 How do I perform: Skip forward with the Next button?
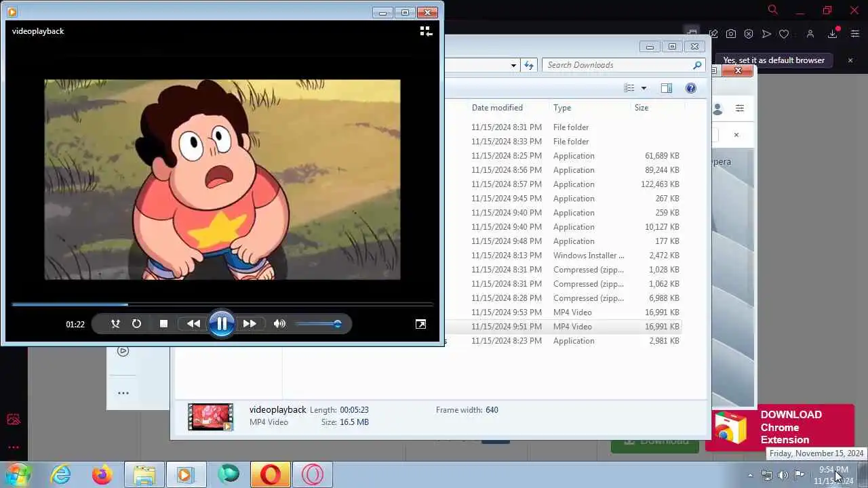[250, 324]
